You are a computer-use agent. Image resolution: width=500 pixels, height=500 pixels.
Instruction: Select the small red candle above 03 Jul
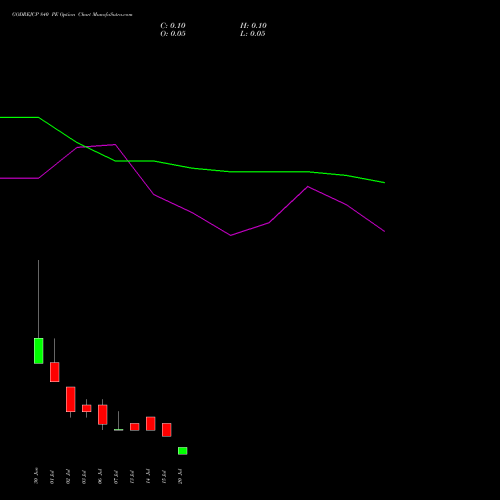coord(87,408)
